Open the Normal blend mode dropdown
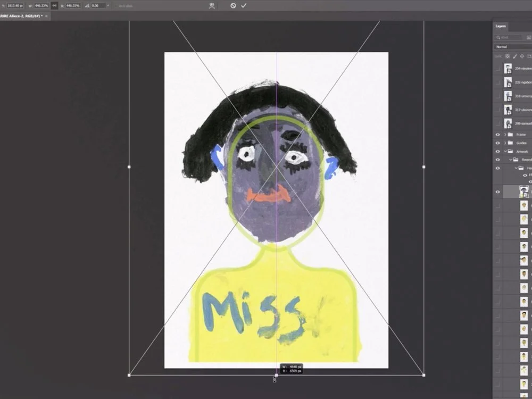Image resolution: width=532 pixels, height=399 pixels. pos(513,47)
